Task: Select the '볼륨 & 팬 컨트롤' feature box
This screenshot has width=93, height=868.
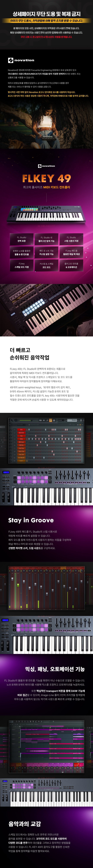Action: 22,252
